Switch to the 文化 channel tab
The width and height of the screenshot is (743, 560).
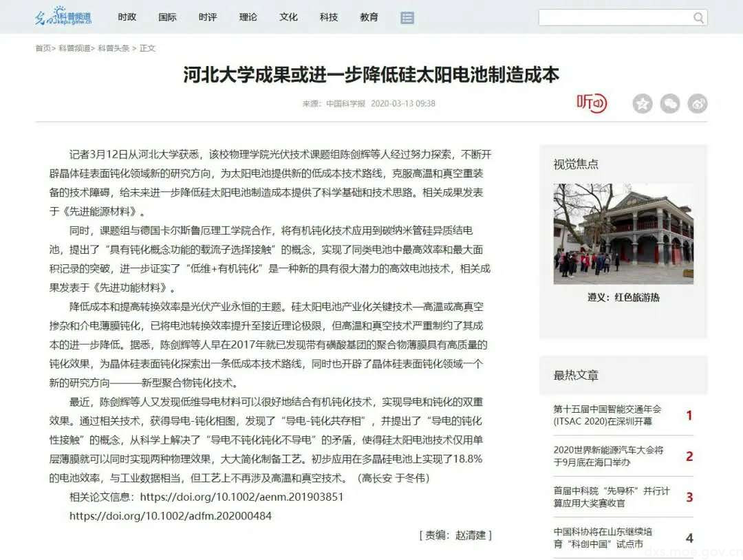pyautogui.click(x=288, y=17)
